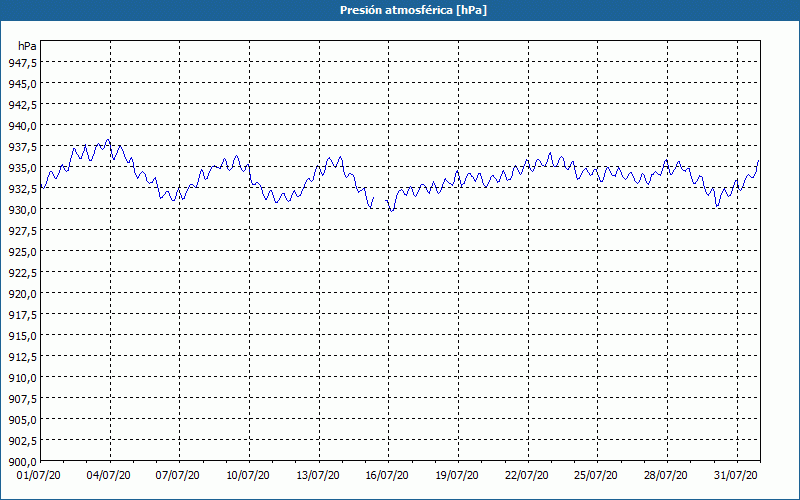The width and height of the screenshot is (800, 500).
Task: Click the 947,5 y-axis value
Action: pos(22,62)
